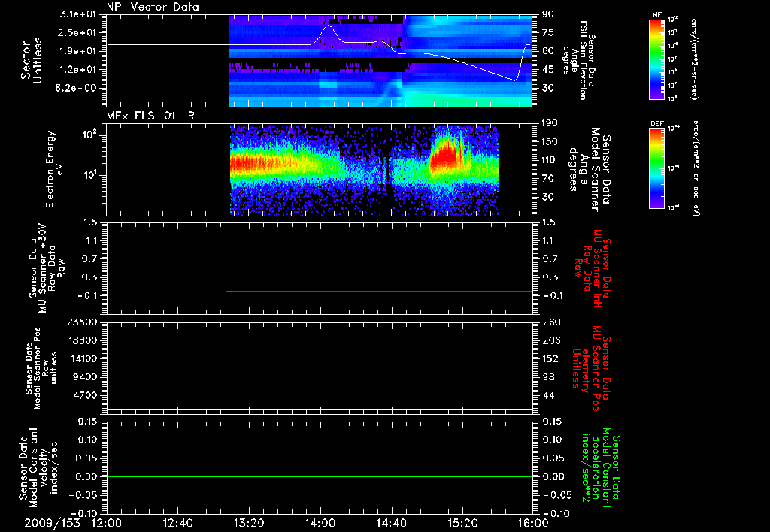The height and width of the screenshot is (532, 770).
Task: Click the "44" telemetry axis tick
Action: pyautogui.click(x=548, y=395)
